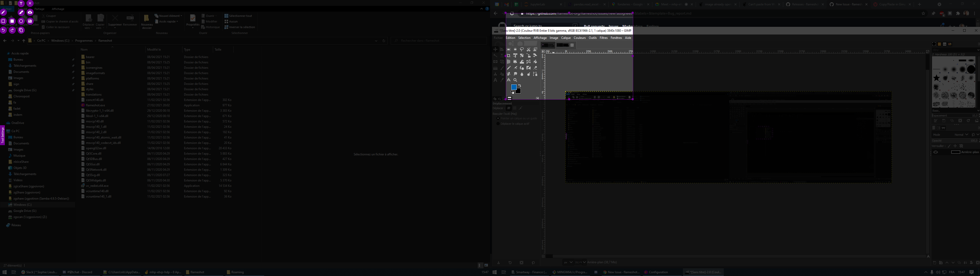Select GIMP's Heal tool (bandage icon)

pos(509,74)
